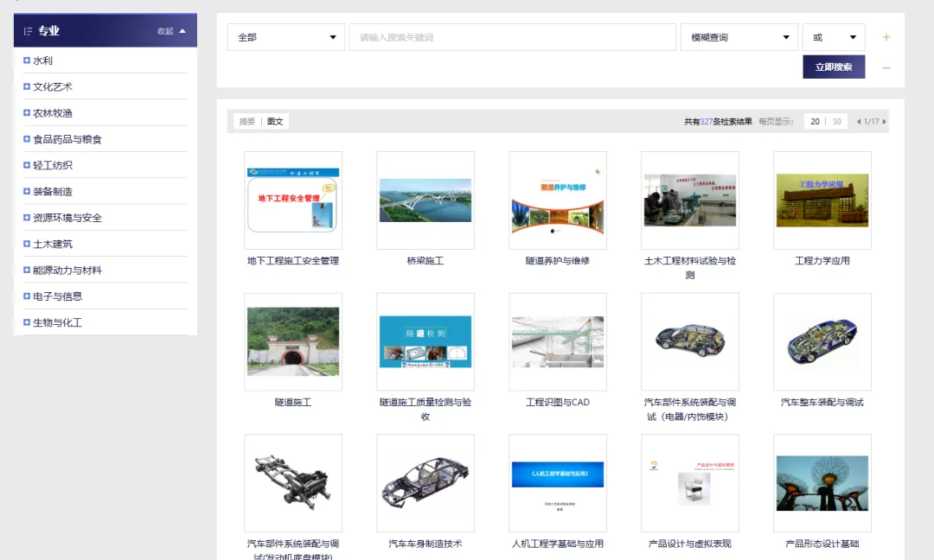
Task: Expand the 资源环境与安全 plus icon
Action: tap(26, 217)
